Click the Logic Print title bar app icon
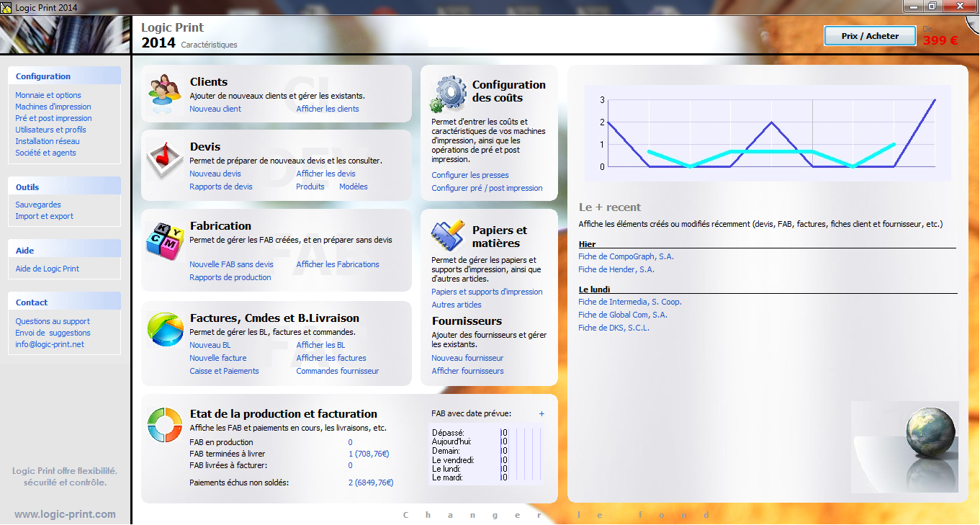This screenshot has width=980, height=525. 6,6
